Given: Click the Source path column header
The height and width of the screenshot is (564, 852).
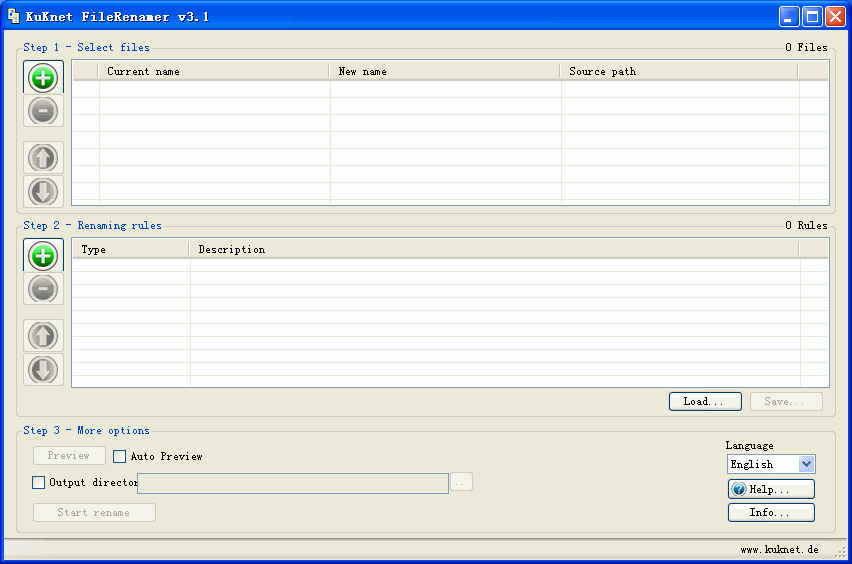Looking at the screenshot, I should click(678, 71).
